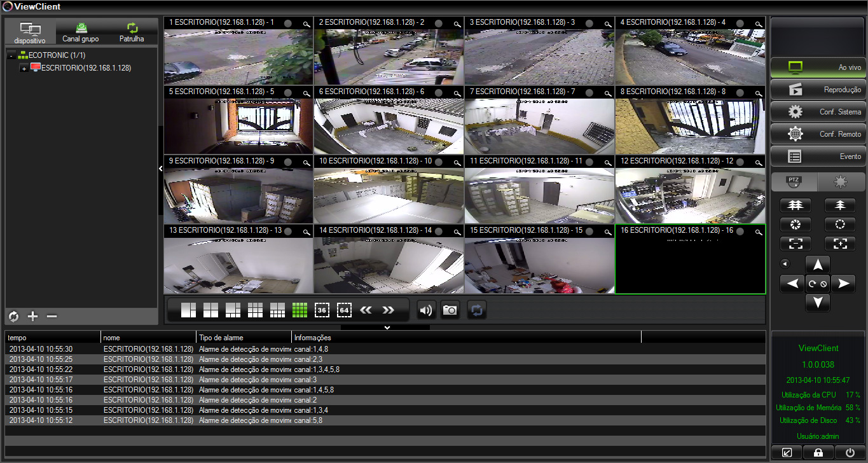Open the Ao vivo live view
The width and height of the screenshot is (868, 463).
818,67
